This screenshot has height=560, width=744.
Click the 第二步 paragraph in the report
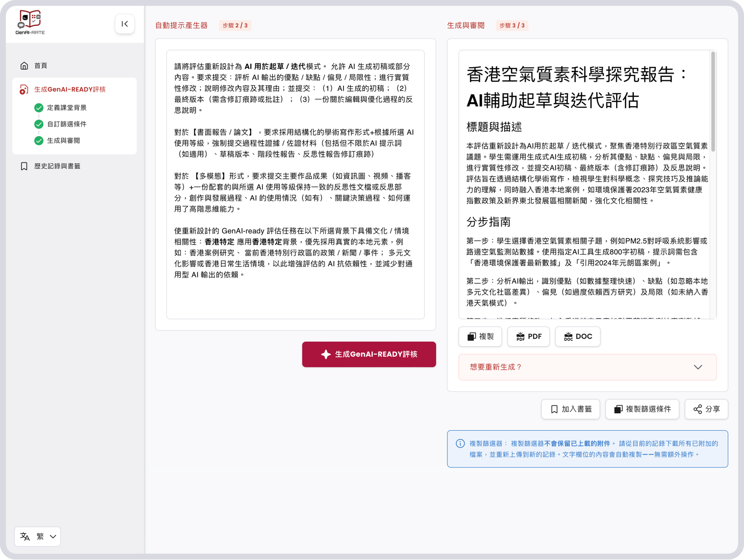coord(587,292)
